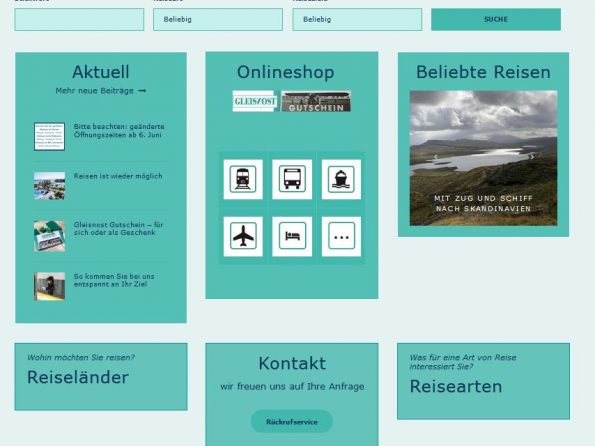This screenshot has width=595, height=446.
Task: Open the Gutschein banner image
Action: pyautogui.click(x=316, y=101)
